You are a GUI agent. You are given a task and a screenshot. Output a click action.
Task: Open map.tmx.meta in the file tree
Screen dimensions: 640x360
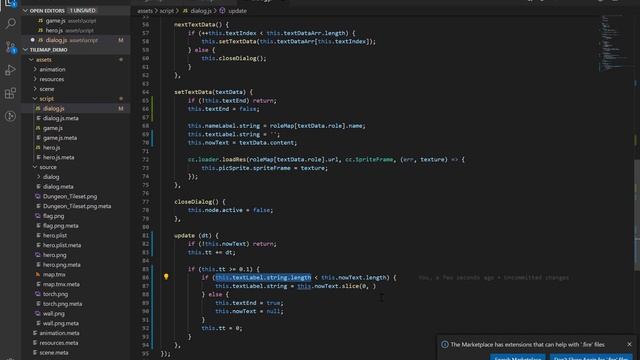(61, 284)
